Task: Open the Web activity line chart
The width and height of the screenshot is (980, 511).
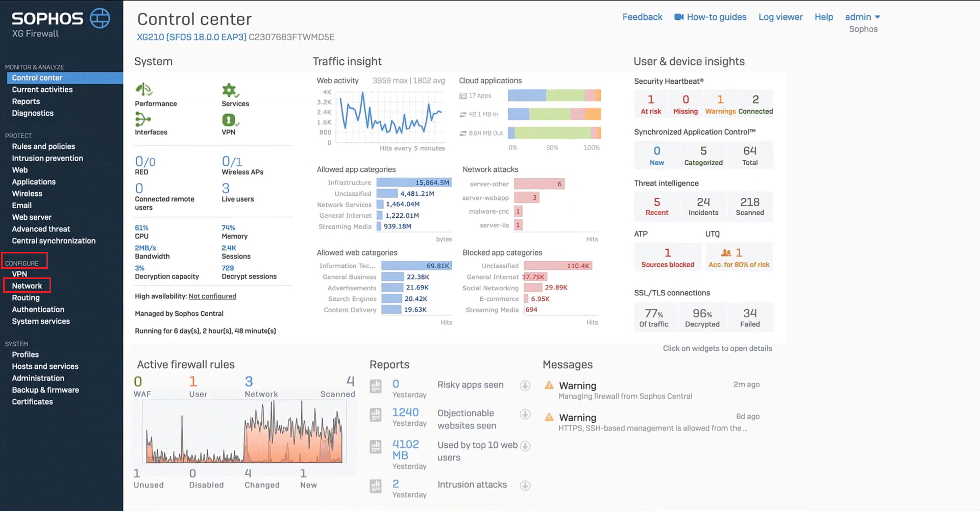Action: pyautogui.click(x=390, y=117)
